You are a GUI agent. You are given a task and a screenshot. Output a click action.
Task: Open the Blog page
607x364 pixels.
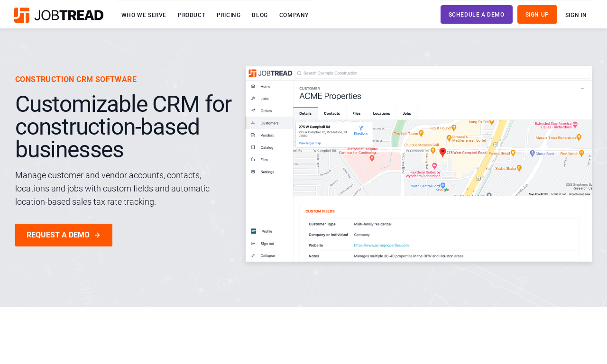point(260,15)
